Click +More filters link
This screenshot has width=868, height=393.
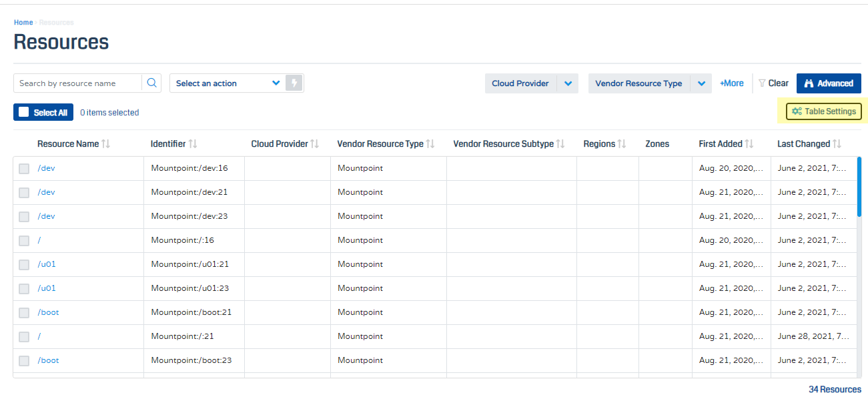731,83
